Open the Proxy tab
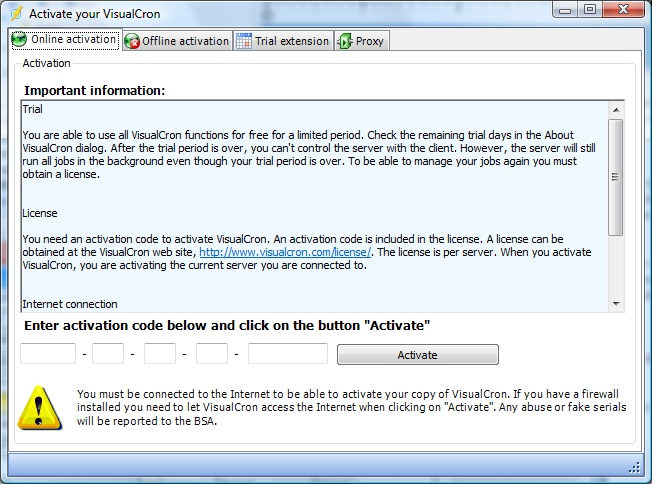The image size is (652, 484). 361,41
